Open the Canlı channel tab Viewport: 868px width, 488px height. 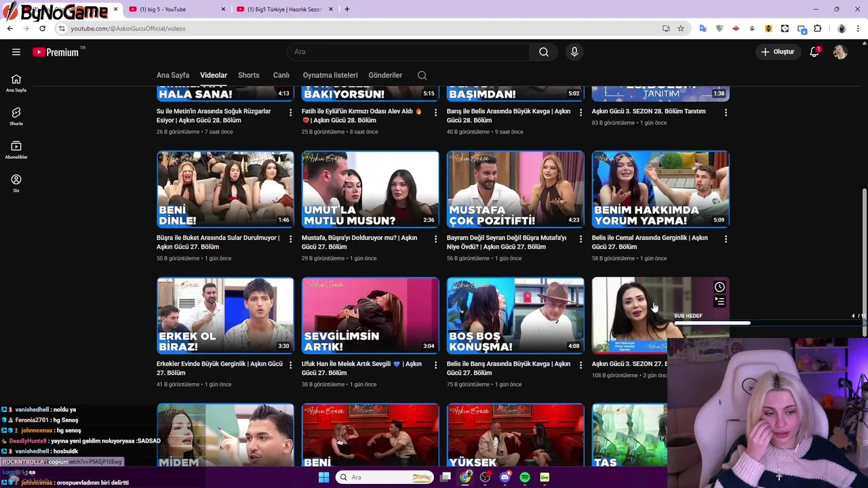point(281,75)
